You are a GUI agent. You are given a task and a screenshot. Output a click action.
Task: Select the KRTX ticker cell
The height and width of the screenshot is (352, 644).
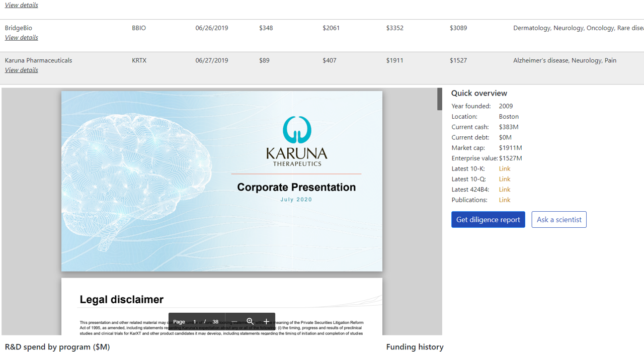coord(139,60)
